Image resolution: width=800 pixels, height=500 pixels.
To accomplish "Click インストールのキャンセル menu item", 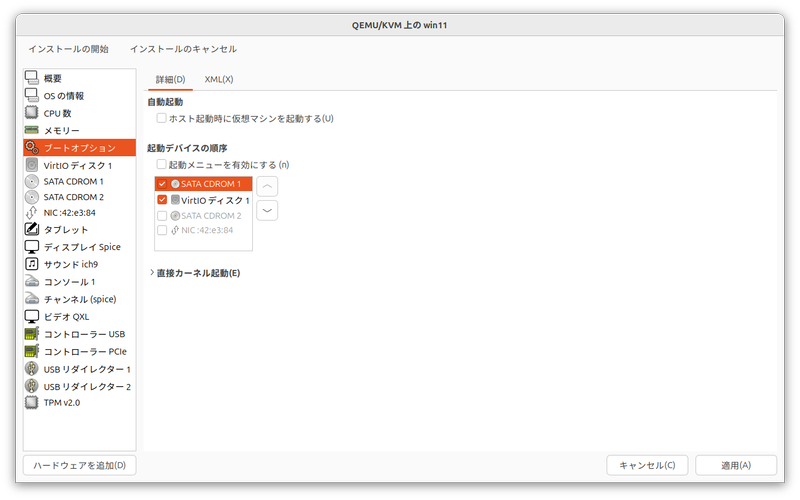I will tap(183, 49).
